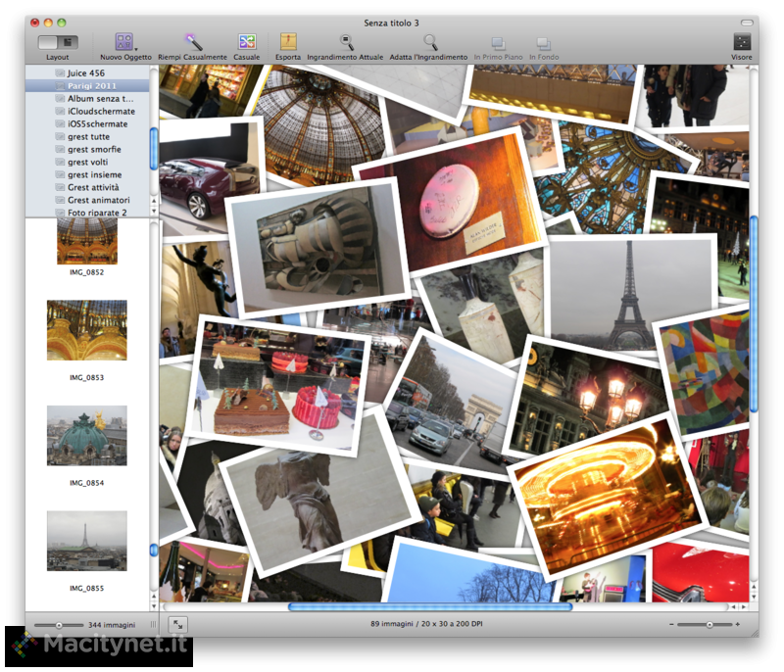
Task: Select thumbnail IMG_0854
Action: tap(87, 435)
